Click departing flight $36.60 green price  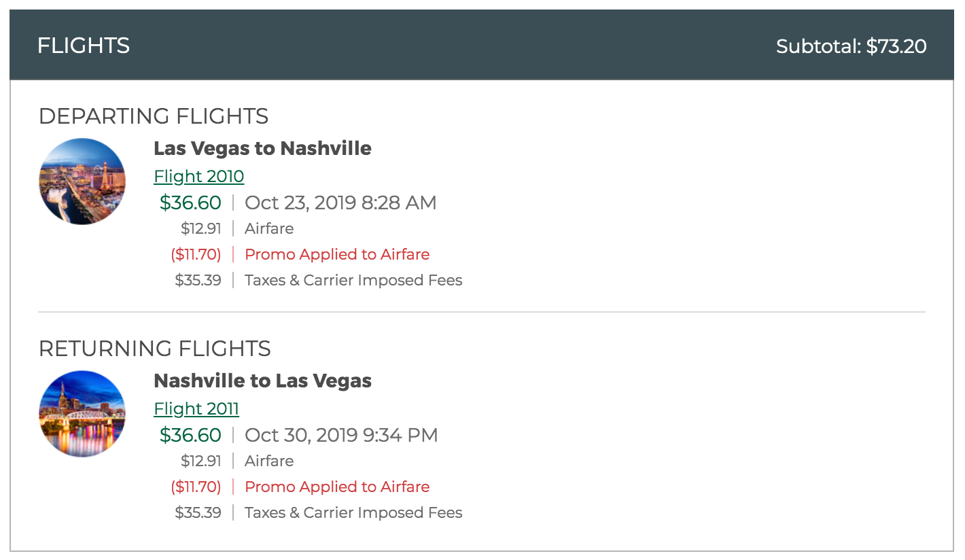pyautogui.click(x=190, y=203)
